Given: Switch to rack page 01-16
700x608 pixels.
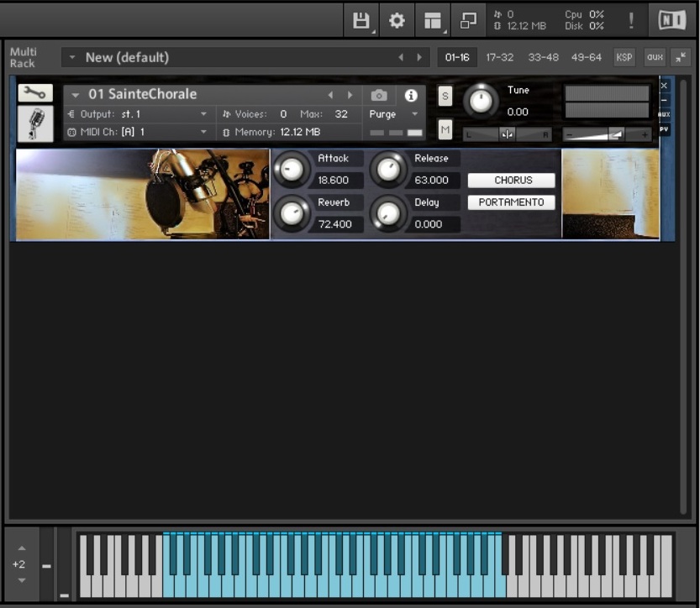Looking at the screenshot, I should pyautogui.click(x=457, y=57).
